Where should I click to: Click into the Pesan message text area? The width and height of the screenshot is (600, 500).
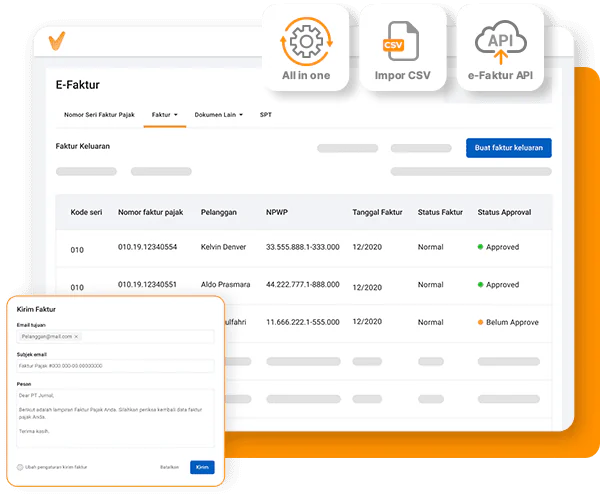[x=115, y=418]
